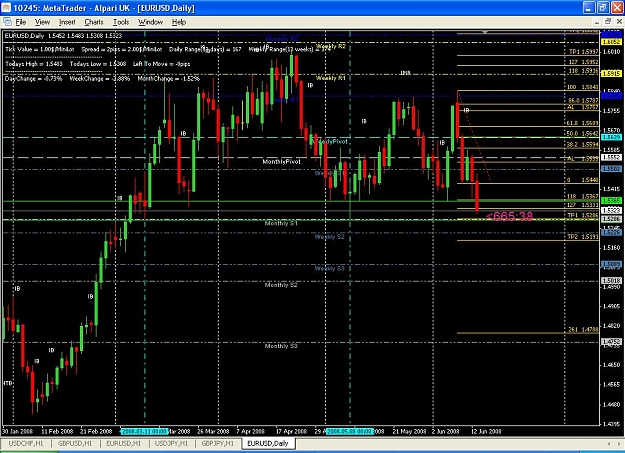Open the Help menu
This screenshot has width=625, height=453.
tap(179, 22)
